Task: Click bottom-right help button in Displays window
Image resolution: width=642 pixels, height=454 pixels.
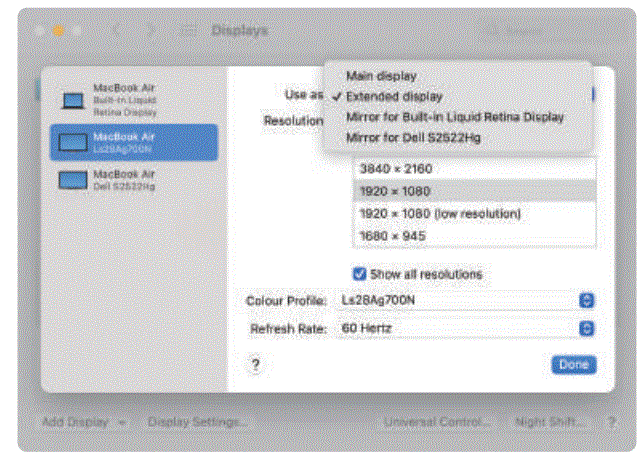Action: [612, 422]
